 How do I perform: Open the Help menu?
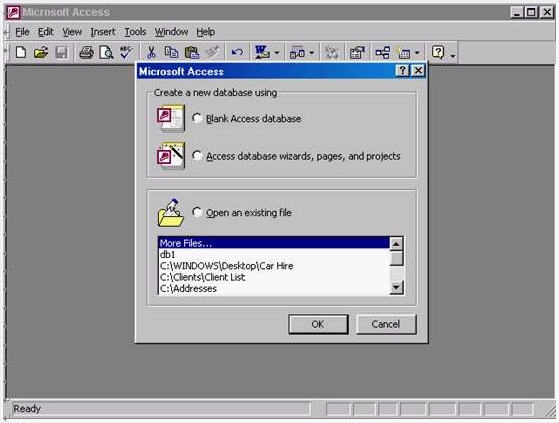(x=205, y=32)
